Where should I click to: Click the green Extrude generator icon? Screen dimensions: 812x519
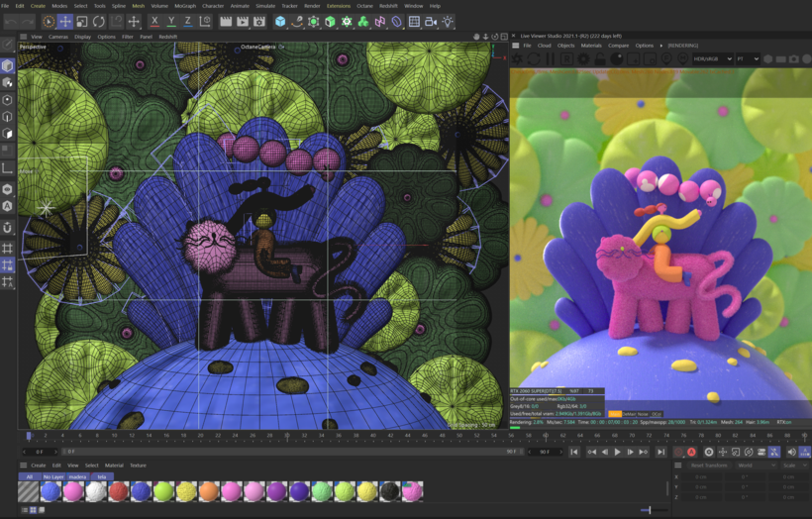330,22
